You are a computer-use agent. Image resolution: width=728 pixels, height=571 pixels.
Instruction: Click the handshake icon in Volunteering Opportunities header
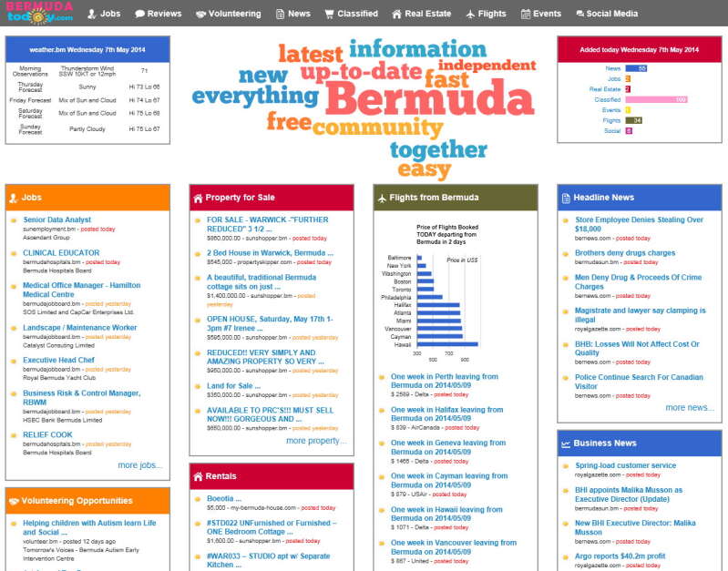coord(14,502)
